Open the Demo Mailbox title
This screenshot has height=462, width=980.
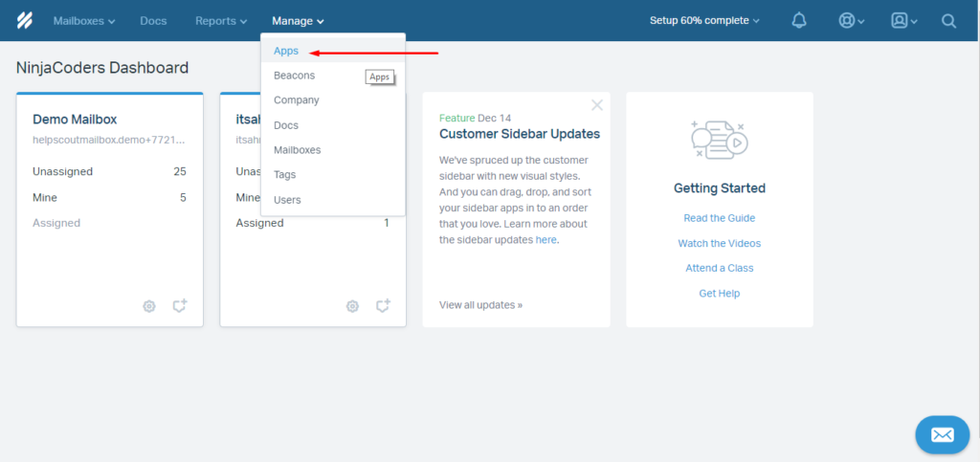pos(75,119)
